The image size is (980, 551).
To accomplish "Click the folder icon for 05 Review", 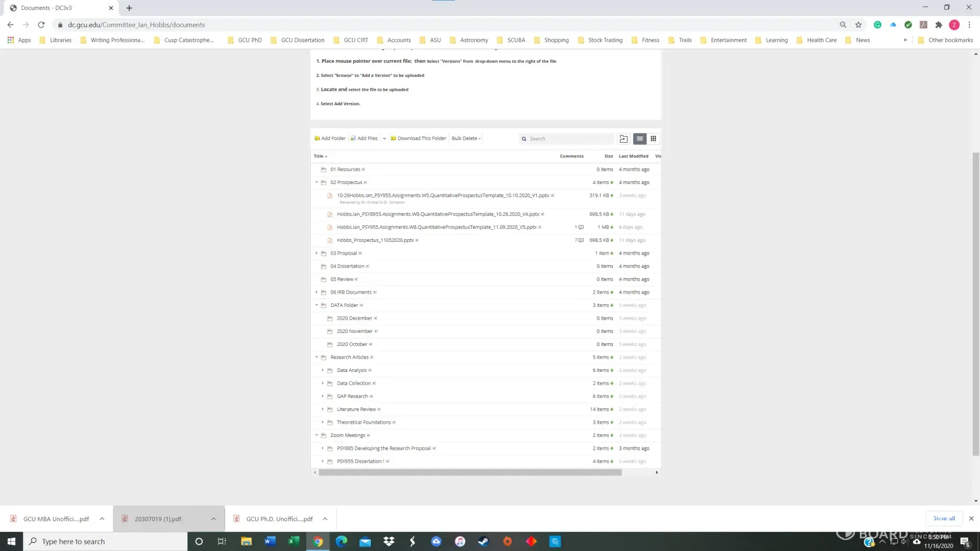I will tap(324, 279).
